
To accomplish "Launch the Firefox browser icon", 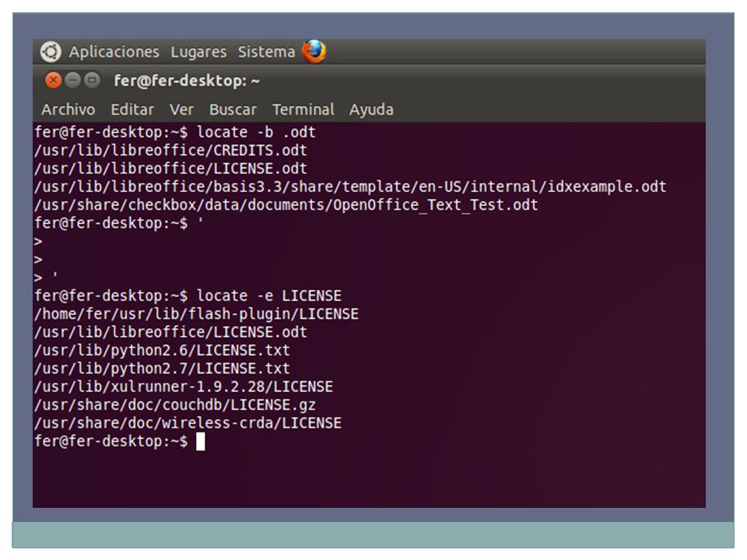I will click(314, 51).
